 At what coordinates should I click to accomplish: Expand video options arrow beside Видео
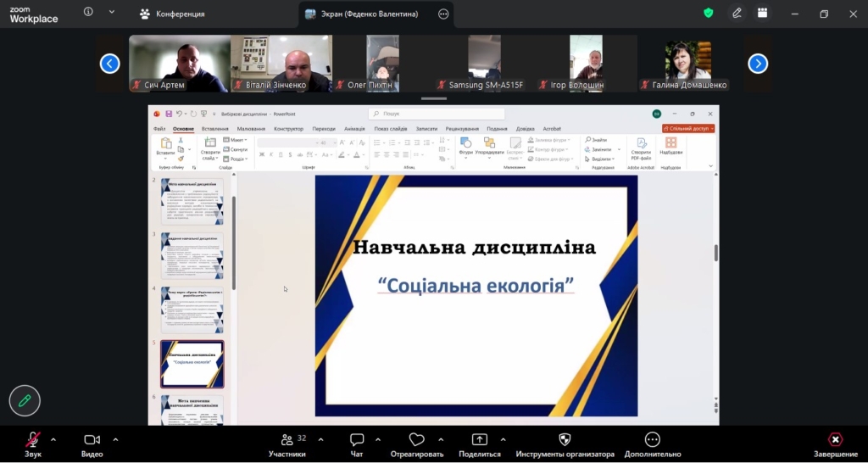click(x=115, y=439)
